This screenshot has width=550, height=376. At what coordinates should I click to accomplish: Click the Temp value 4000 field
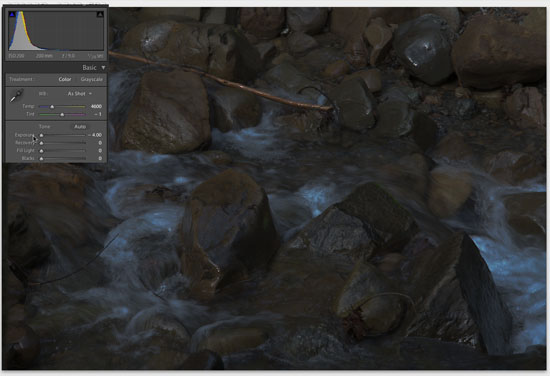pos(96,106)
